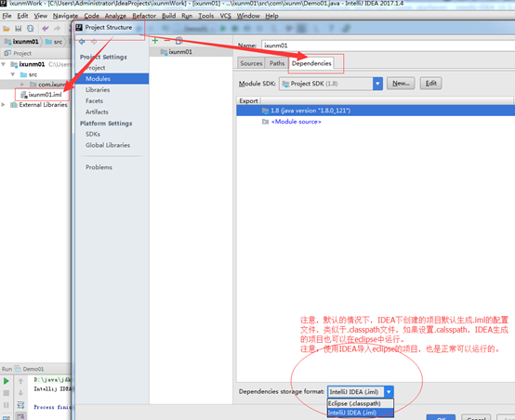Image resolution: width=515 pixels, height=420 pixels.
Task: Toggle the soft-wrap icon in Run panel
Action: [x=20, y=405]
